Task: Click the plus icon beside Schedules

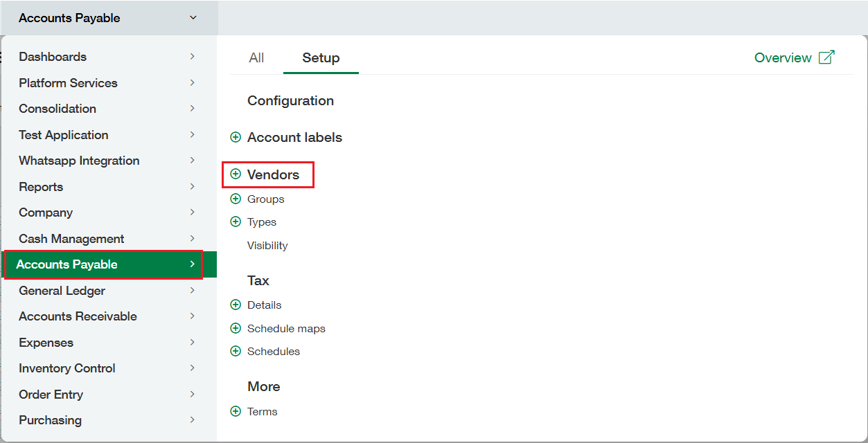Action: pyautogui.click(x=236, y=352)
